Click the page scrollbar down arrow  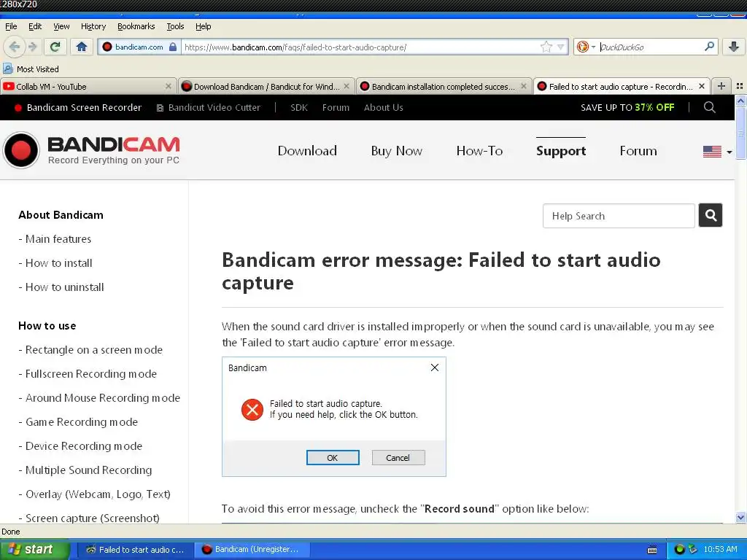740,517
